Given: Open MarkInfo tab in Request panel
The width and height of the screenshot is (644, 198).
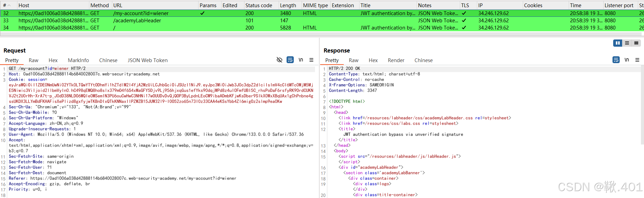Looking at the screenshot, I should tap(78, 60).
